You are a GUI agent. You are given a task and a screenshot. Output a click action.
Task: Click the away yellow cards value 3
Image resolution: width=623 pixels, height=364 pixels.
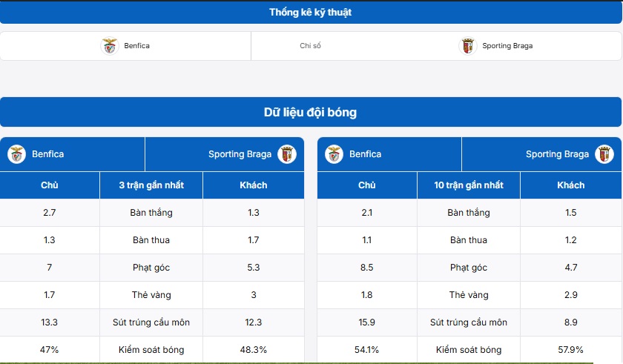[254, 295]
